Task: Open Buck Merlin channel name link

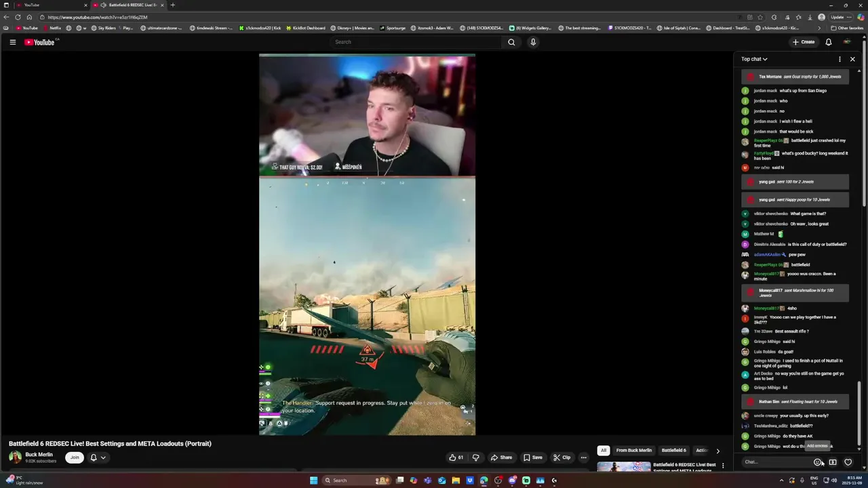Action: pyautogui.click(x=39, y=454)
